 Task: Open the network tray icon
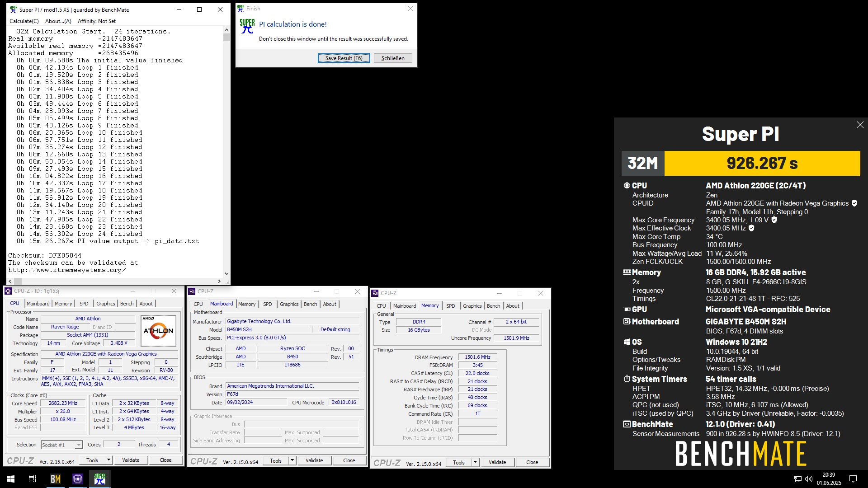798,479
